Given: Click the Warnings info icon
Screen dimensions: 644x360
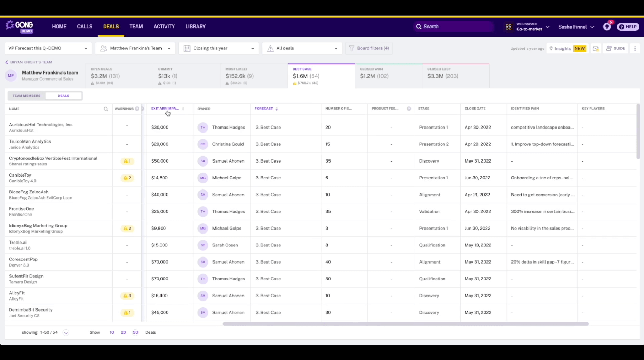Looking at the screenshot, I should pos(137,109).
